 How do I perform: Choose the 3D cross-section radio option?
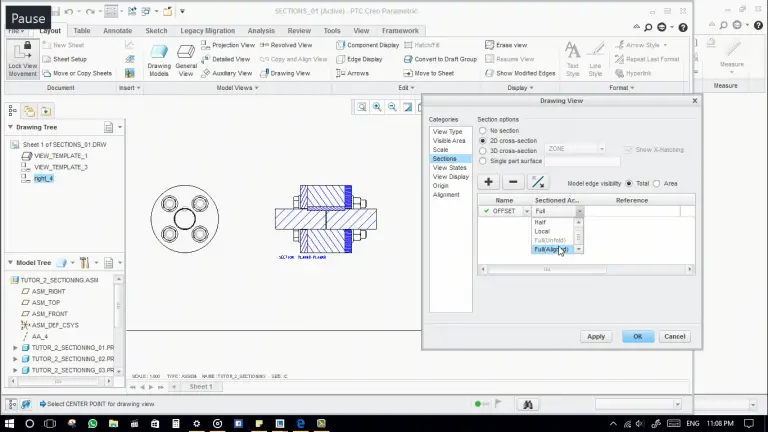tap(483, 150)
